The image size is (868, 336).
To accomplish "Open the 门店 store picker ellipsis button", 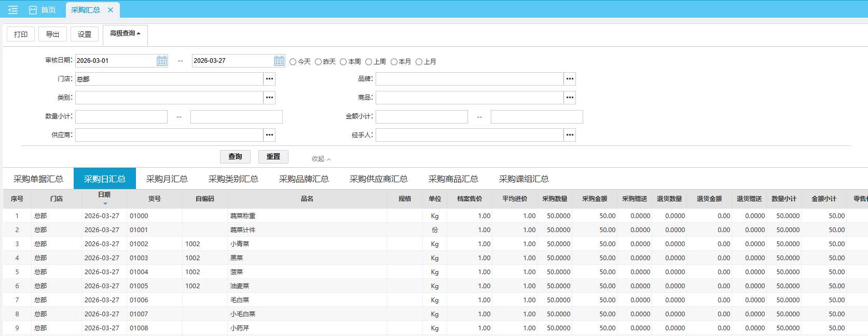I will coord(269,79).
